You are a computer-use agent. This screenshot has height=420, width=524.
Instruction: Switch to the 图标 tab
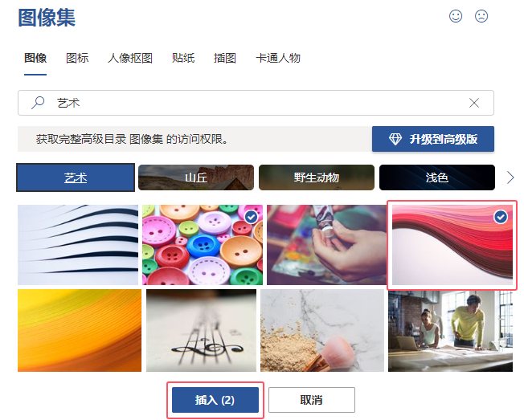coord(77,58)
